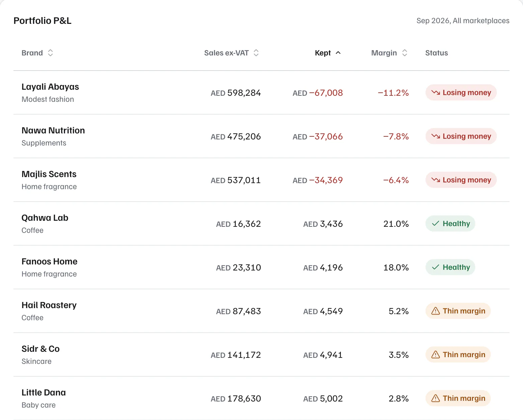
Task: Click the Modest fashion category label
Action: 48,99
